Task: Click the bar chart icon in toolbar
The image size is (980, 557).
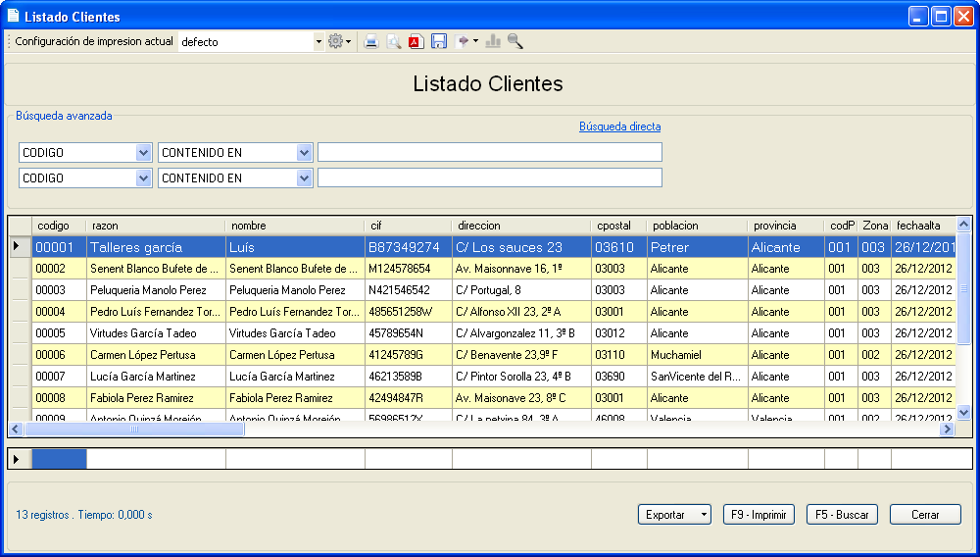Action: [x=493, y=41]
